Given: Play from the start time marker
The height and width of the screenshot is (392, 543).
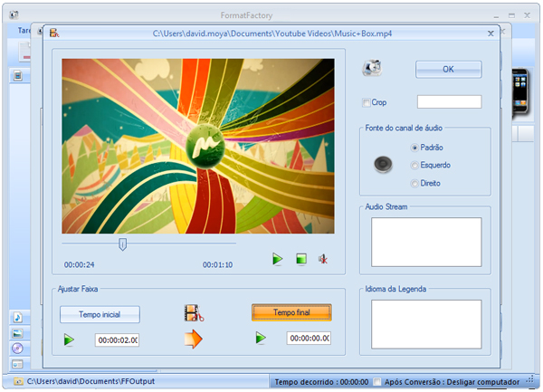Looking at the screenshot, I should [69, 339].
